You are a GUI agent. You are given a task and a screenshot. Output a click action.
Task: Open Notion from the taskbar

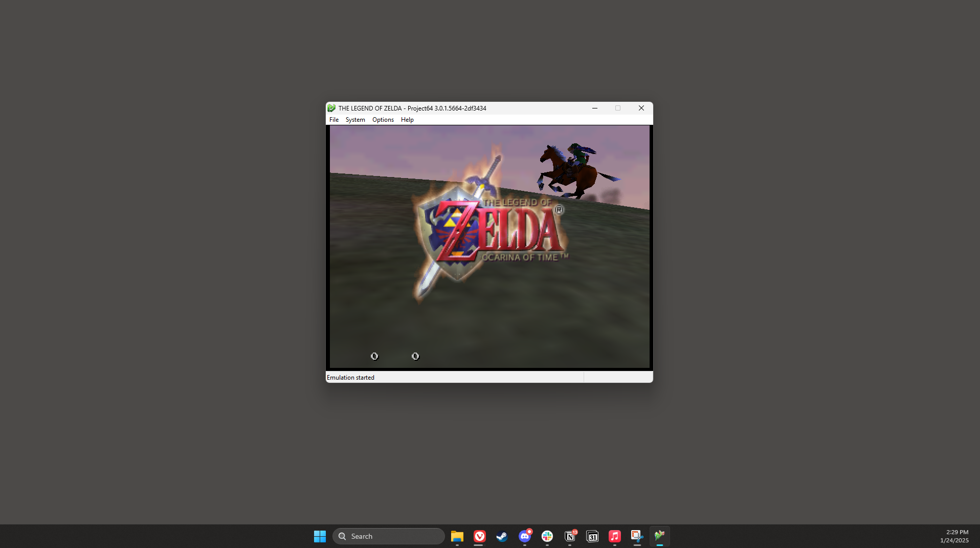pyautogui.click(x=570, y=536)
